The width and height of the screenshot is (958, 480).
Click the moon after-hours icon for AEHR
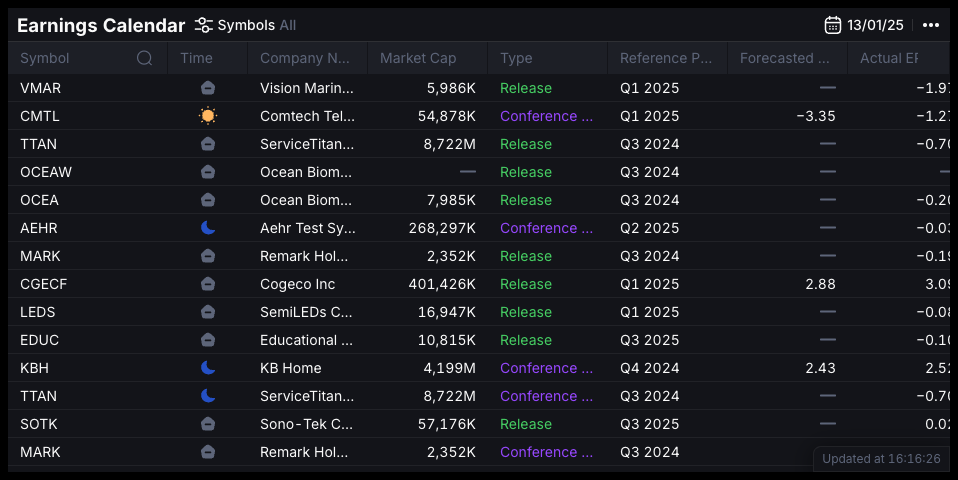click(208, 228)
